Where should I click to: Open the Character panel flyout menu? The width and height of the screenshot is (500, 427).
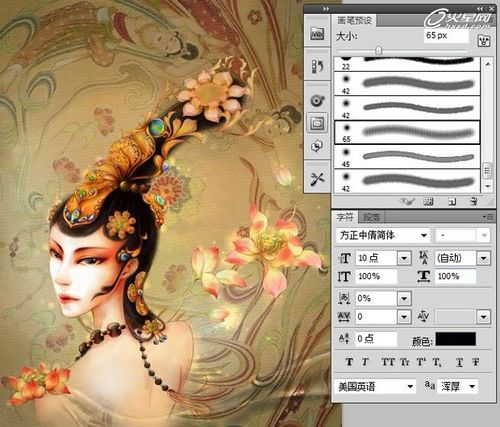click(x=488, y=217)
